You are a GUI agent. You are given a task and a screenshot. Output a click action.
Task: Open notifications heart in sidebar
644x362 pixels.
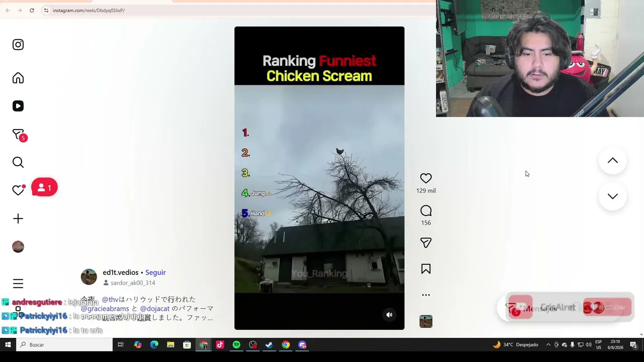(x=18, y=190)
